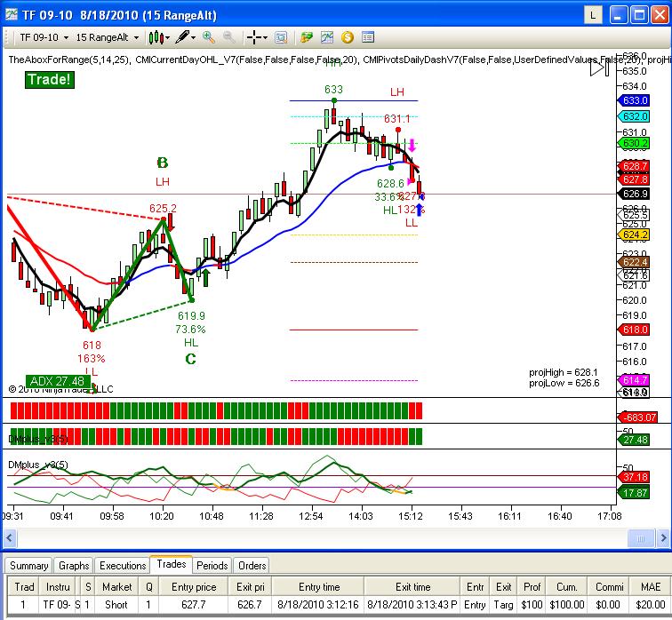Open chart trader green arrows icon
The image size is (672, 620).
[307, 37]
